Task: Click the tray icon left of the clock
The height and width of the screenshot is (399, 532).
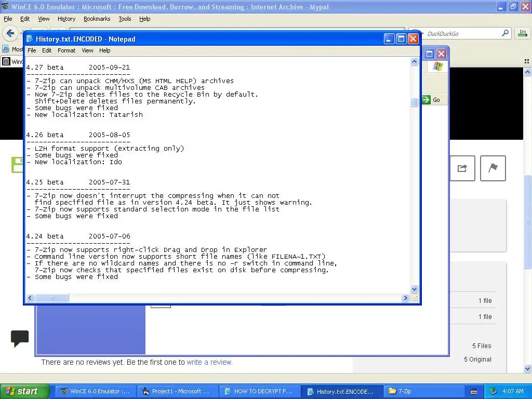Action: point(494,391)
